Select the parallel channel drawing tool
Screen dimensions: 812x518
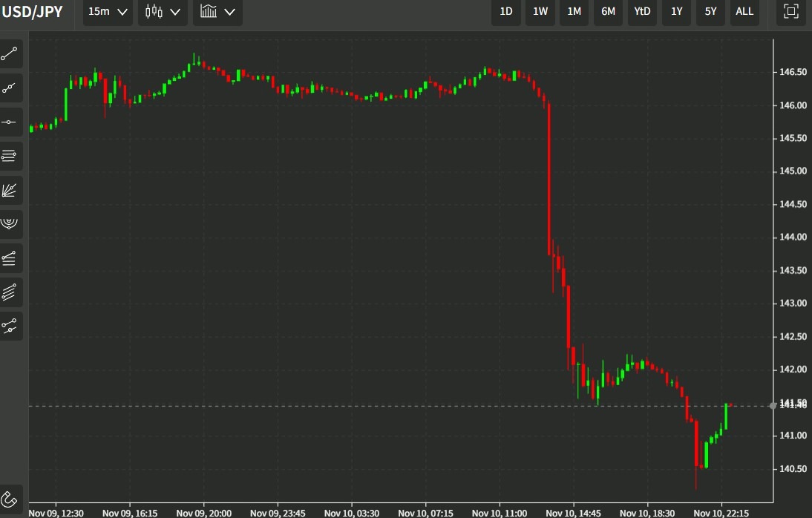(x=10, y=292)
